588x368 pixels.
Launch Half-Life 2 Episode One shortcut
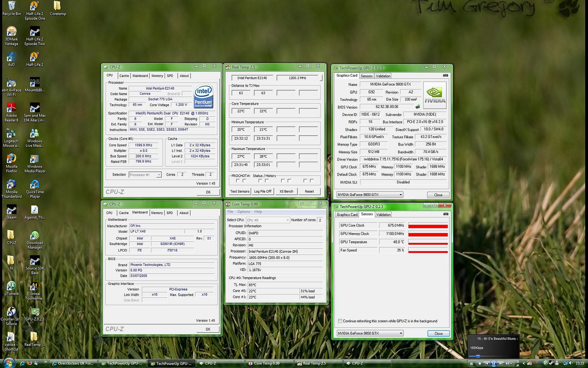pyautogui.click(x=35, y=11)
